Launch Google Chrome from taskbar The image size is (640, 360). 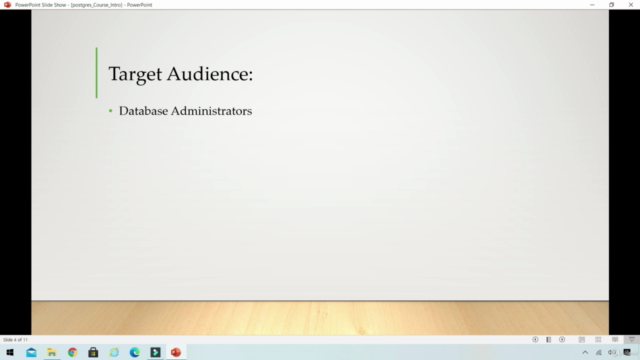click(x=73, y=352)
